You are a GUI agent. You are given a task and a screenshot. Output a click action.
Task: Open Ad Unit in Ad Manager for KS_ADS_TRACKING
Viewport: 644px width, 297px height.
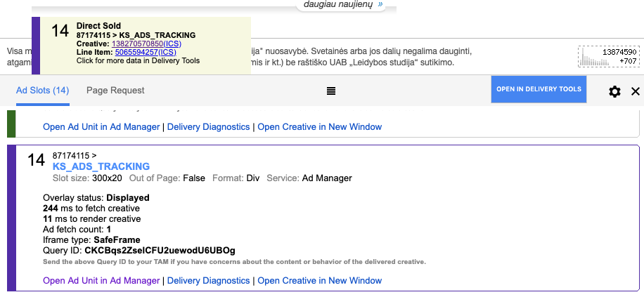tap(101, 281)
